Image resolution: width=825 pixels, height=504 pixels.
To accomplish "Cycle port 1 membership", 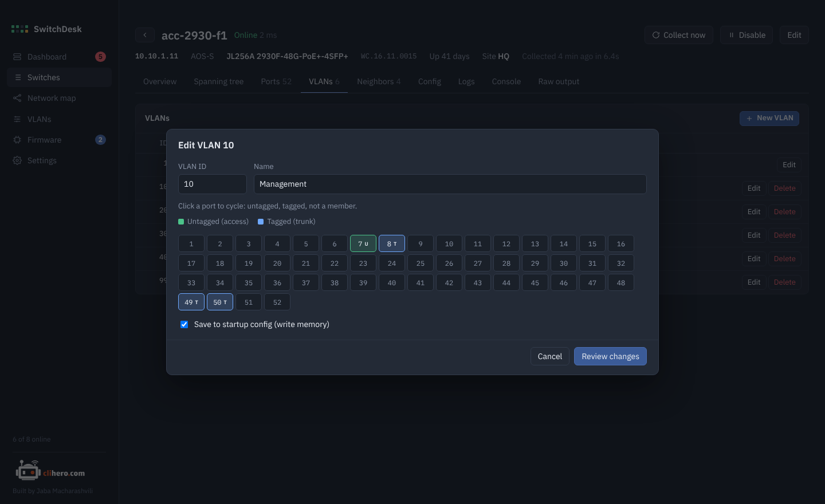I will (x=191, y=243).
